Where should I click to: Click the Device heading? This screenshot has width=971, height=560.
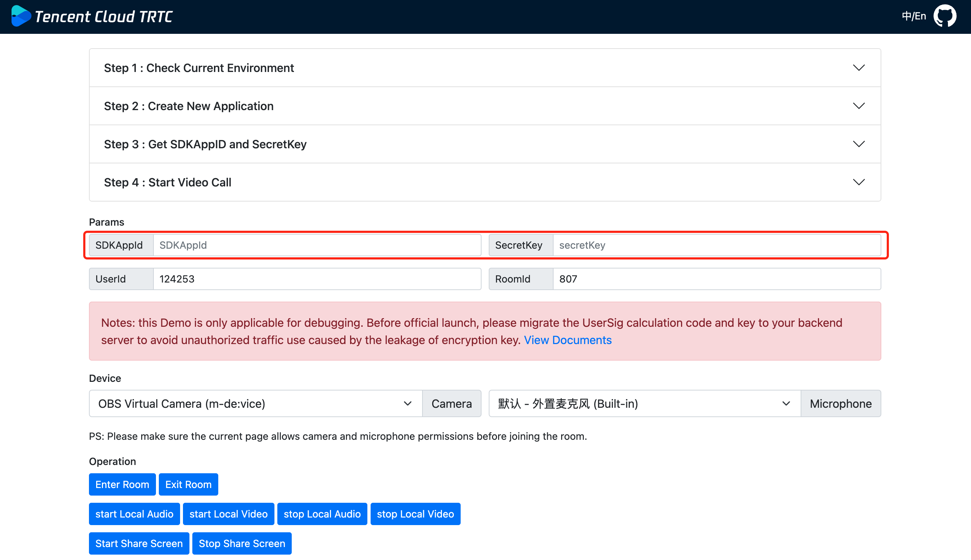tap(105, 378)
